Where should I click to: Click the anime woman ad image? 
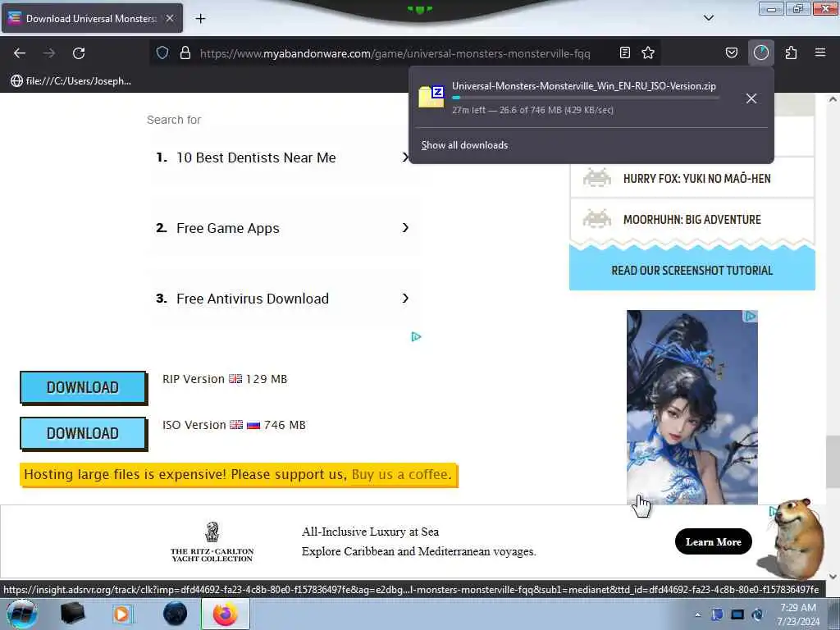[x=692, y=407]
